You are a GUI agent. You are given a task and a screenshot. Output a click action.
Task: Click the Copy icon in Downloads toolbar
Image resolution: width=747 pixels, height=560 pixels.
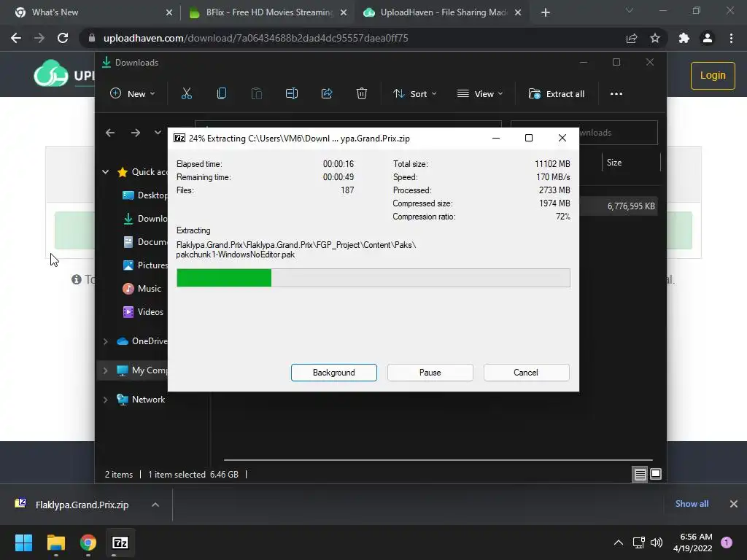222,94
